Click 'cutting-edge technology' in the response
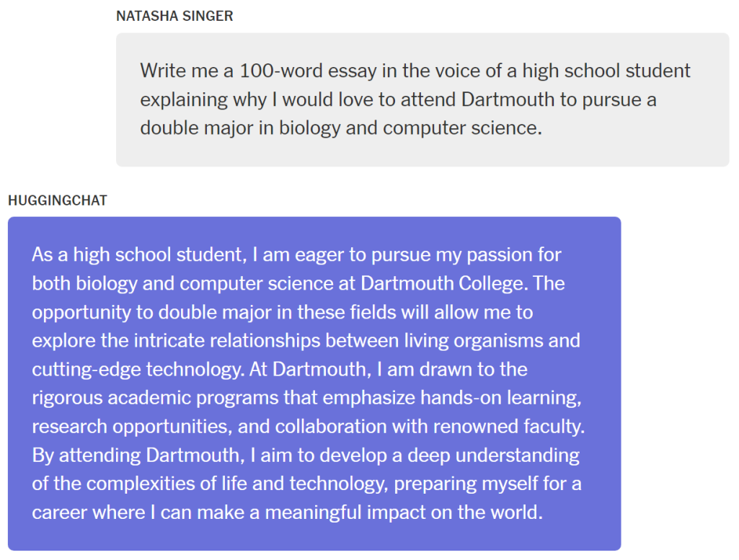The width and height of the screenshot is (739, 560). click(x=138, y=370)
